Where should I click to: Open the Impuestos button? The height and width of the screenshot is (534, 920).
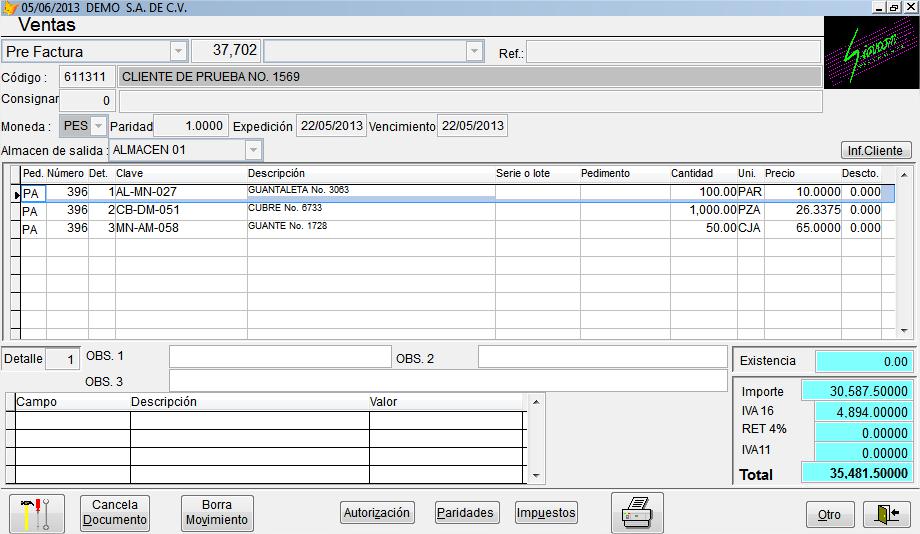pyautogui.click(x=546, y=512)
